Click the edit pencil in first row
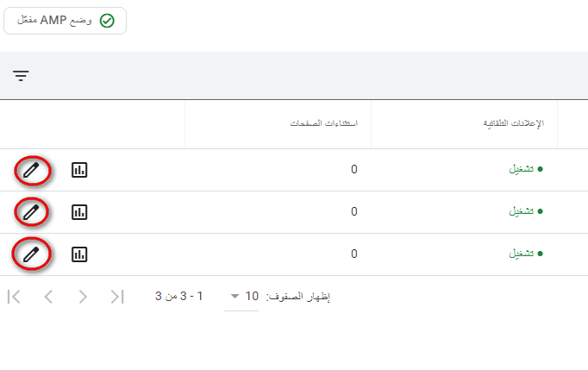This screenshot has height=370, width=588. click(31, 170)
